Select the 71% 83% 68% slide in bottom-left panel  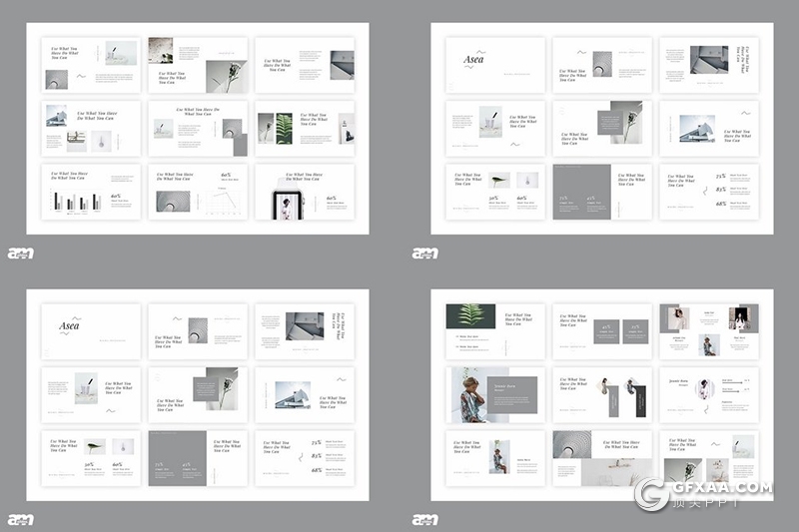coord(304,458)
